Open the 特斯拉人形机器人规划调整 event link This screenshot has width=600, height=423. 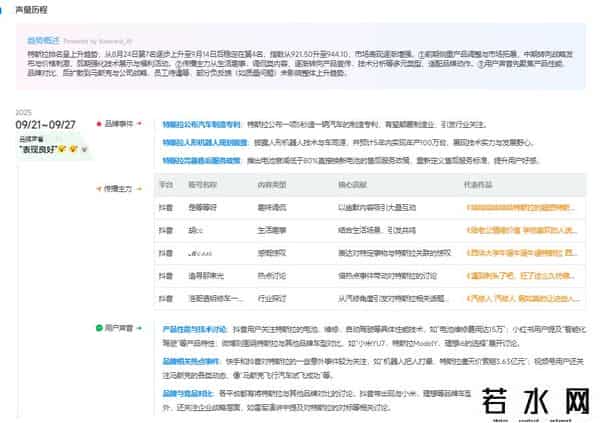tap(205, 143)
